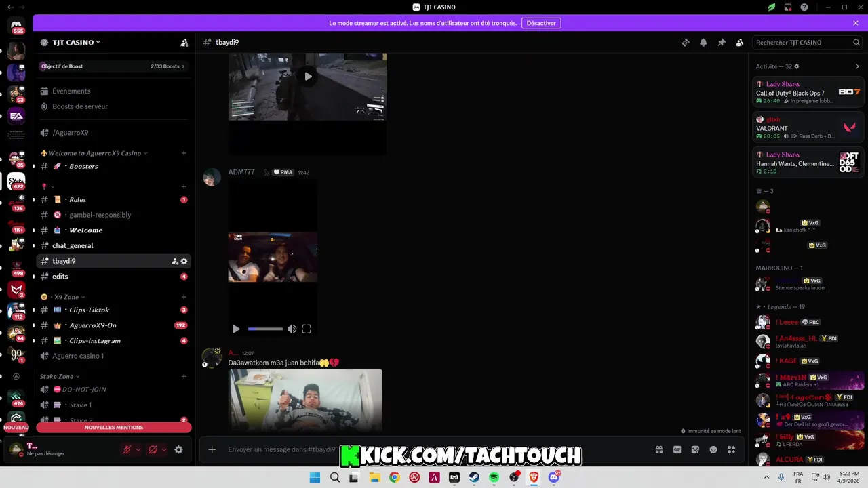The height and width of the screenshot is (488, 868).
Task: Toggle volume mute on ADM777's video
Action: point(292,329)
